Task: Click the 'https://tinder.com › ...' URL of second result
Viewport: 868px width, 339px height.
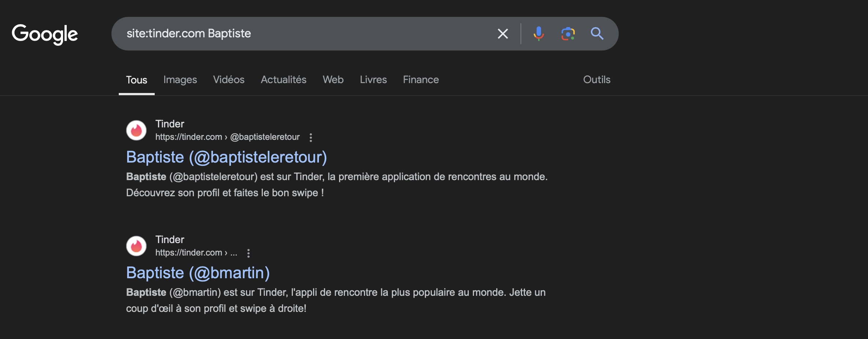Action: [196, 253]
